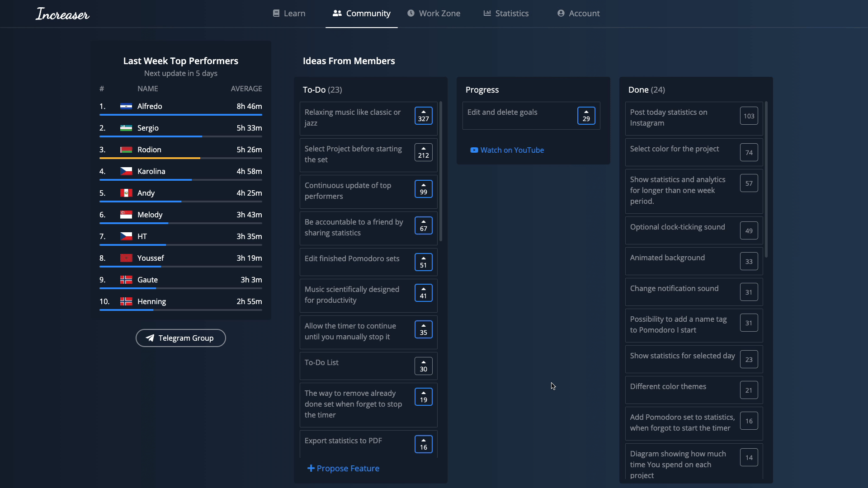Select the Change notification sound card
Screen dimensions: 868x488
click(x=694, y=292)
